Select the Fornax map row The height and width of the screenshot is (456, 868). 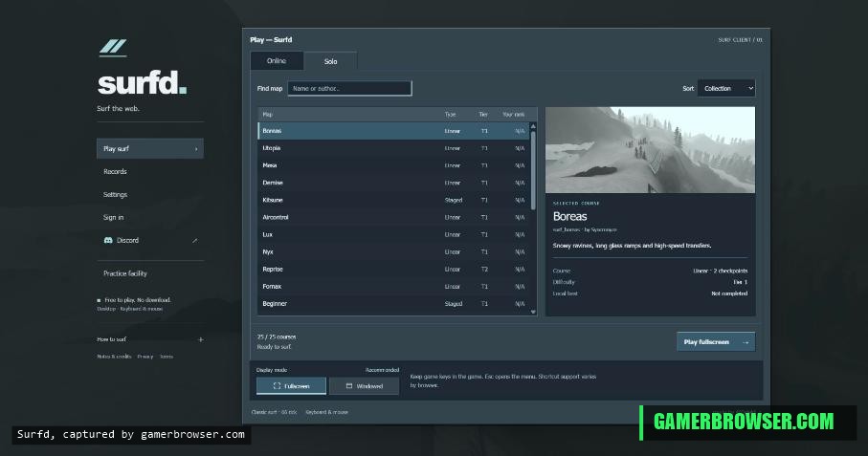point(393,286)
